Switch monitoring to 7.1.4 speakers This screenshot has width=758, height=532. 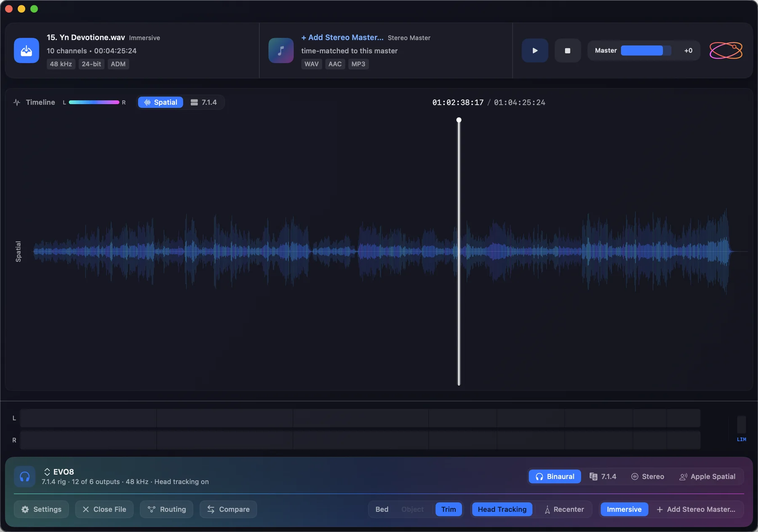[603, 476]
